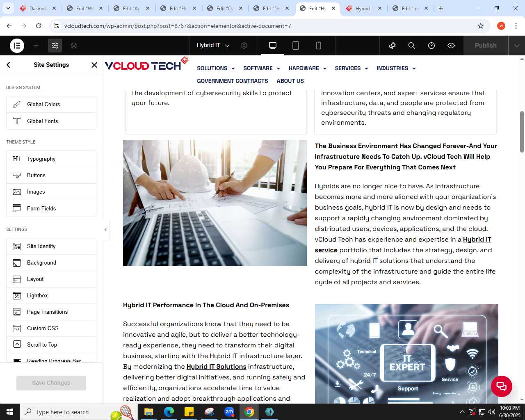
Task: Open Typography theme style
Action: tap(51, 159)
